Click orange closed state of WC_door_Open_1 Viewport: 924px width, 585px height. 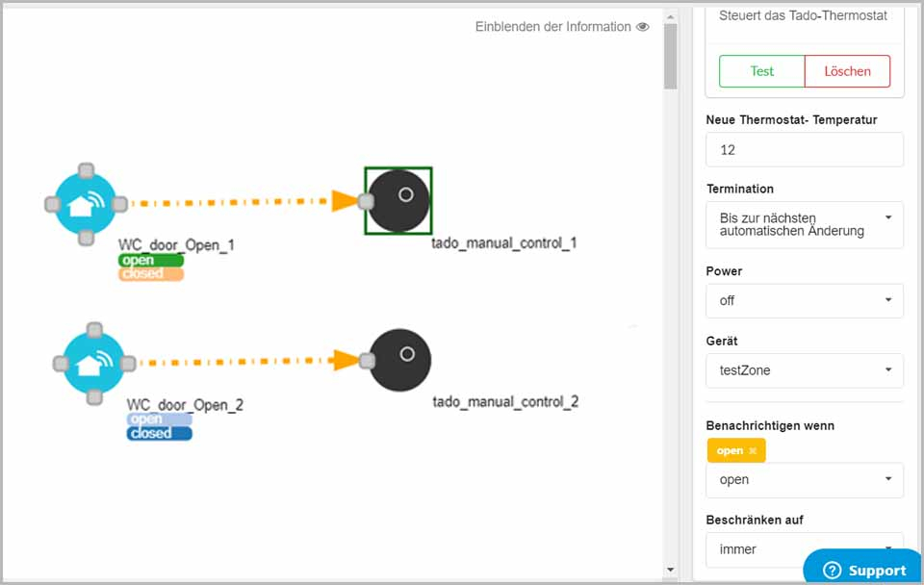[151, 274]
